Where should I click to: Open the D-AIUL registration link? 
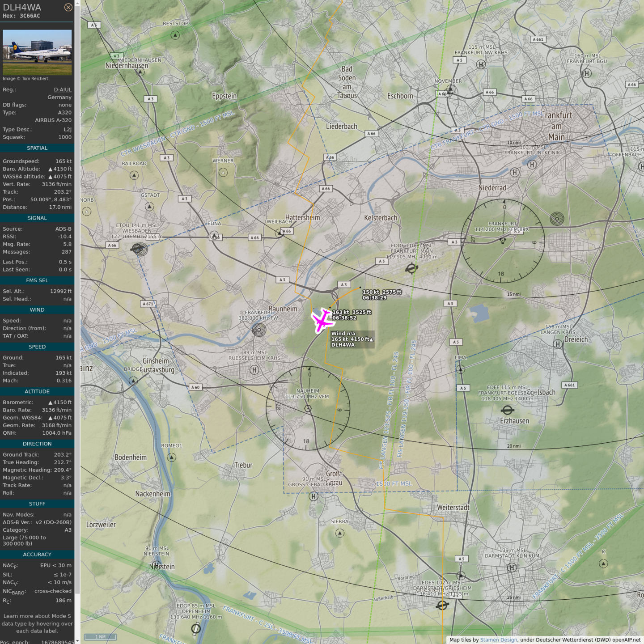63,89
